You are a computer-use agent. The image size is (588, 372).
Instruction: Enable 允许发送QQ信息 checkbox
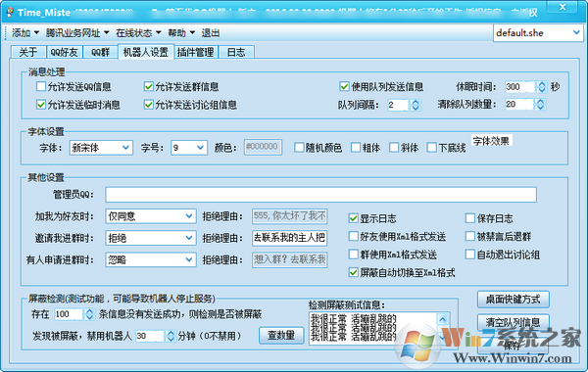coord(41,86)
